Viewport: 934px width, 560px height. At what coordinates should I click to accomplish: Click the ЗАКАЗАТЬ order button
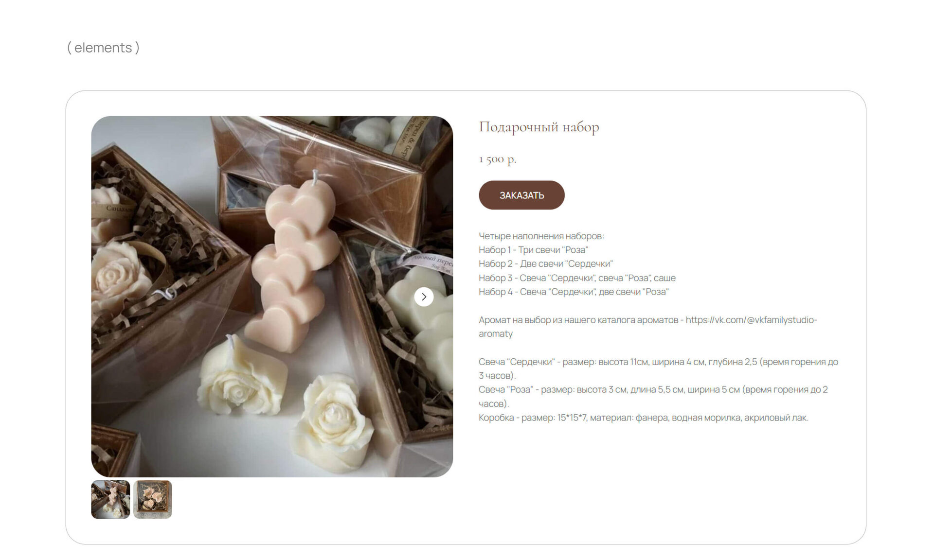[x=521, y=195]
